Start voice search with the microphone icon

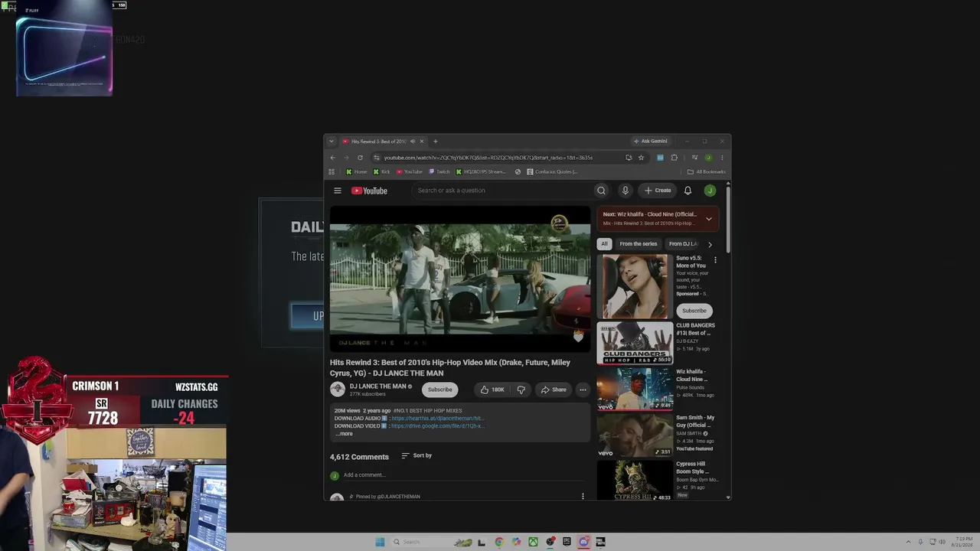[x=625, y=191]
